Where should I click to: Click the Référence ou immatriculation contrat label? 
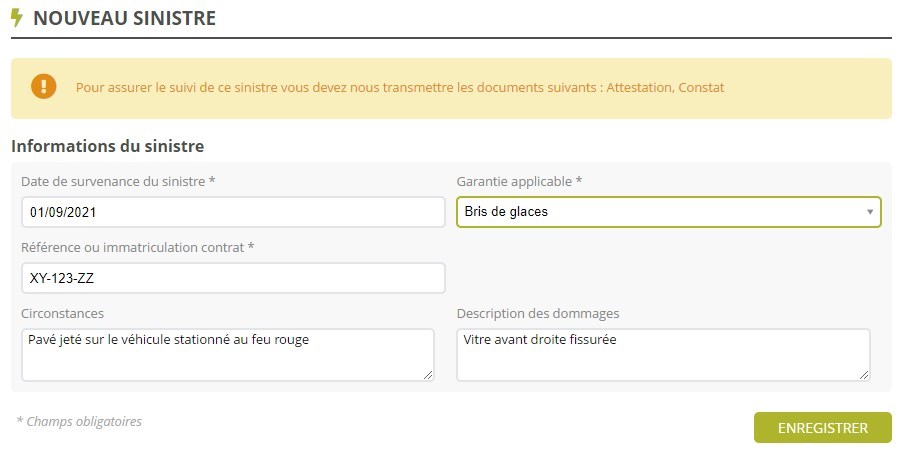tap(137, 247)
